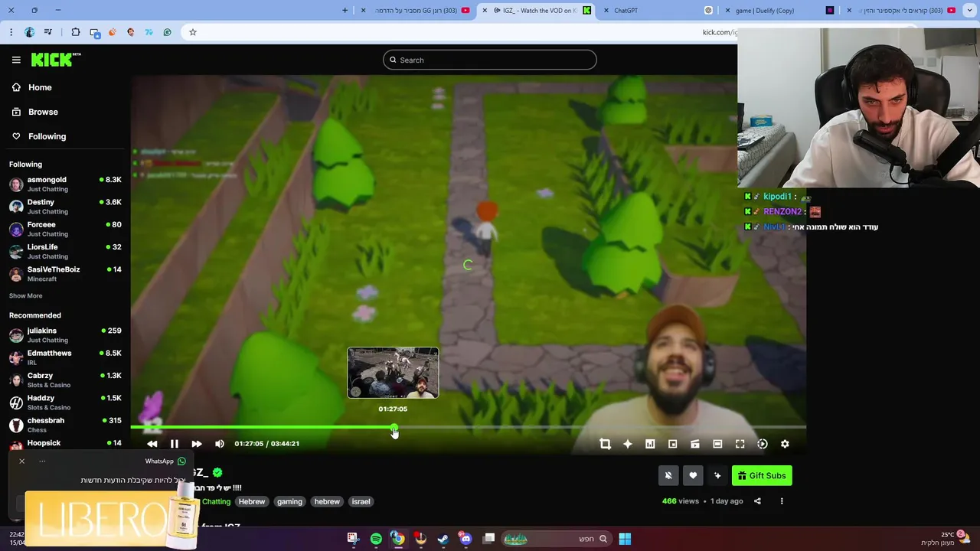Click the Hebrew tag

click(251, 502)
